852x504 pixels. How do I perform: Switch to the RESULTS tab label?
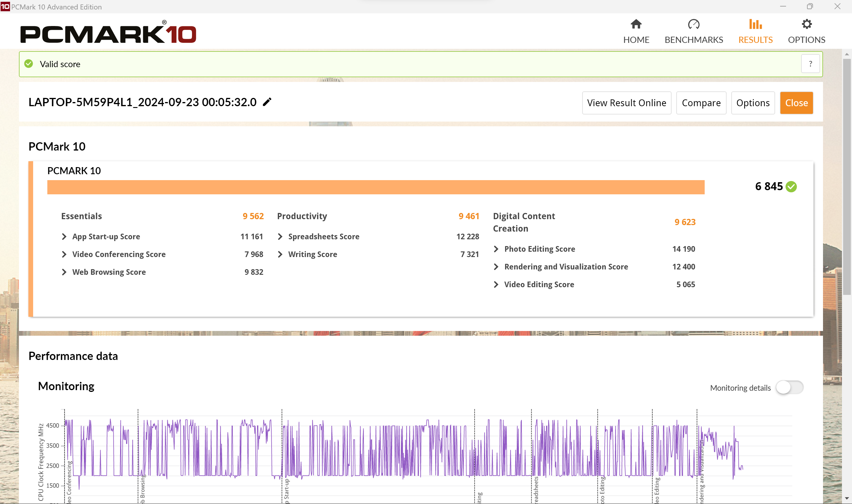[x=755, y=40]
